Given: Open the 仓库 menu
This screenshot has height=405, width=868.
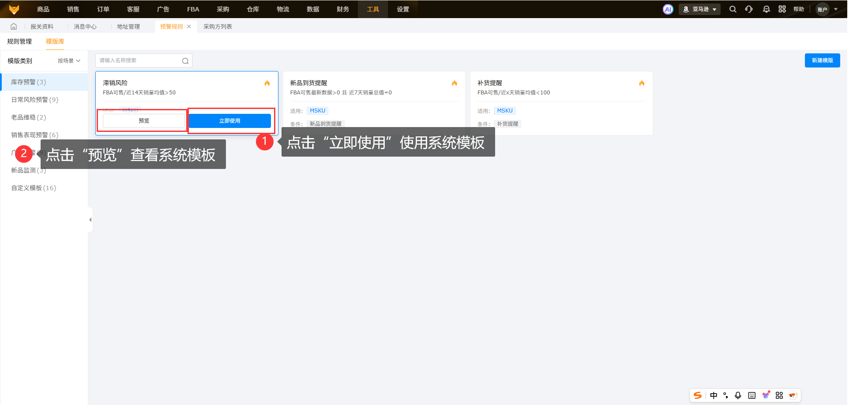Looking at the screenshot, I should (x=253, y=9).
